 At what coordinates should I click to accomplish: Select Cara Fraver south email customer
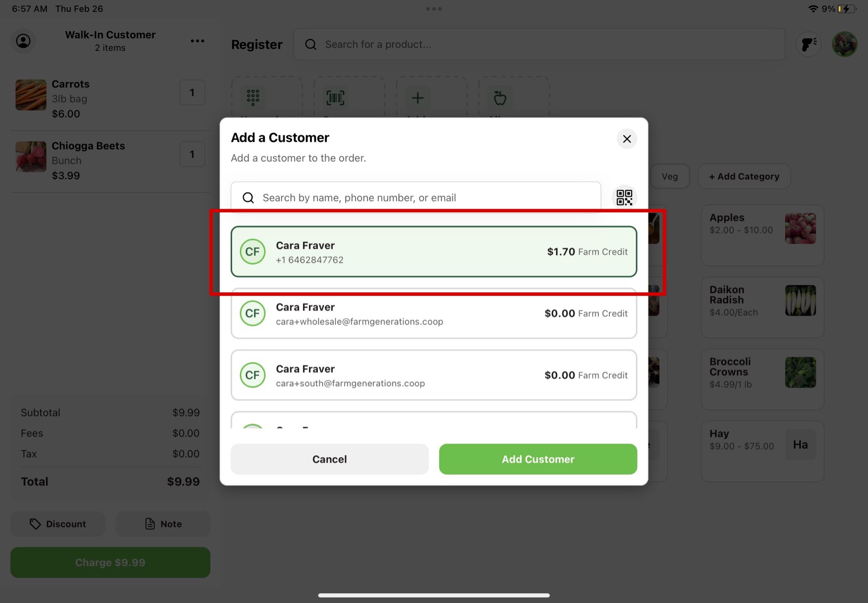pyautogui.click(x=433, y=375)
